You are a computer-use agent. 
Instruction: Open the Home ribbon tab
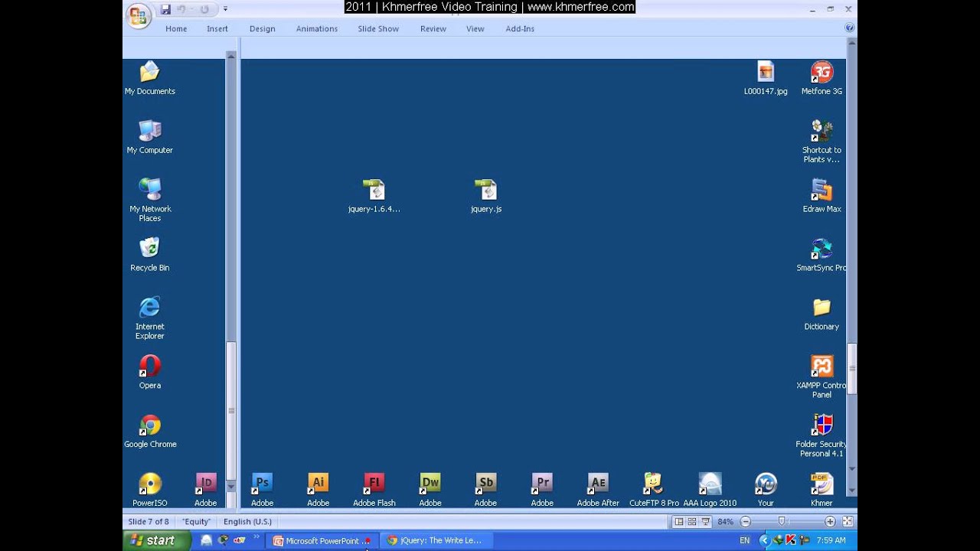176,28
